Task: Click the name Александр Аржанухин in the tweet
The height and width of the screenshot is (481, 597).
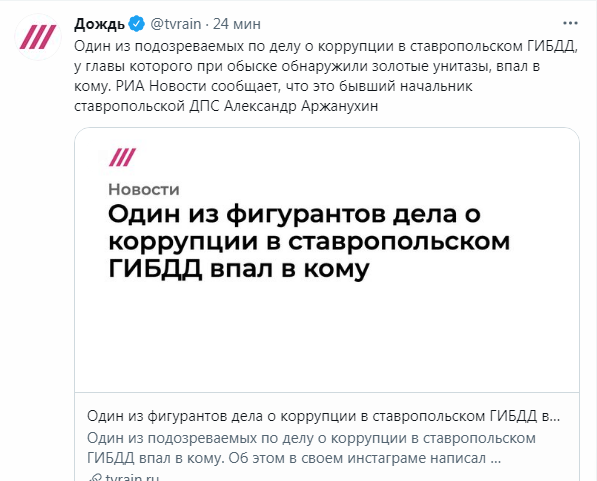Action: (x=301, y=105)
